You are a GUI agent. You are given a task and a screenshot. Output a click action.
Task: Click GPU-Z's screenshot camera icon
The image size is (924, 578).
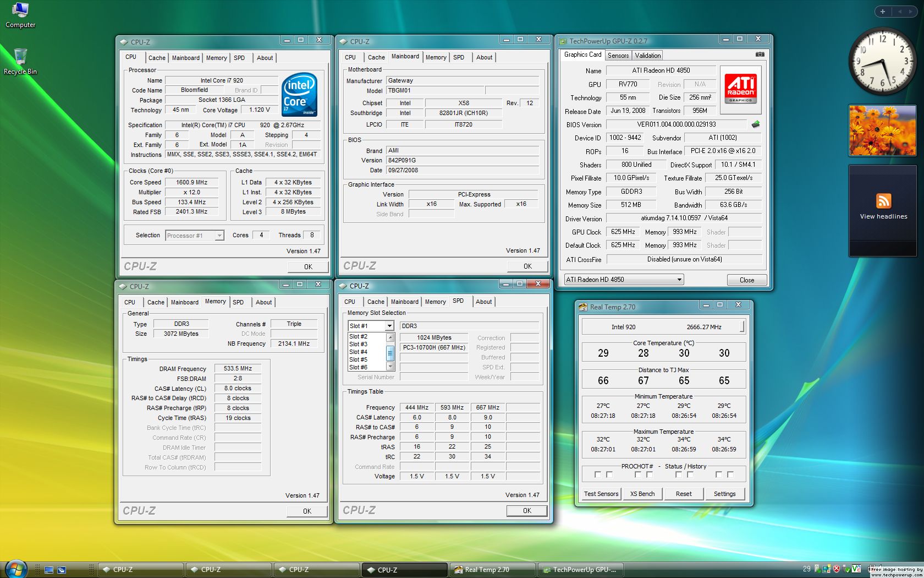[760, 54]
